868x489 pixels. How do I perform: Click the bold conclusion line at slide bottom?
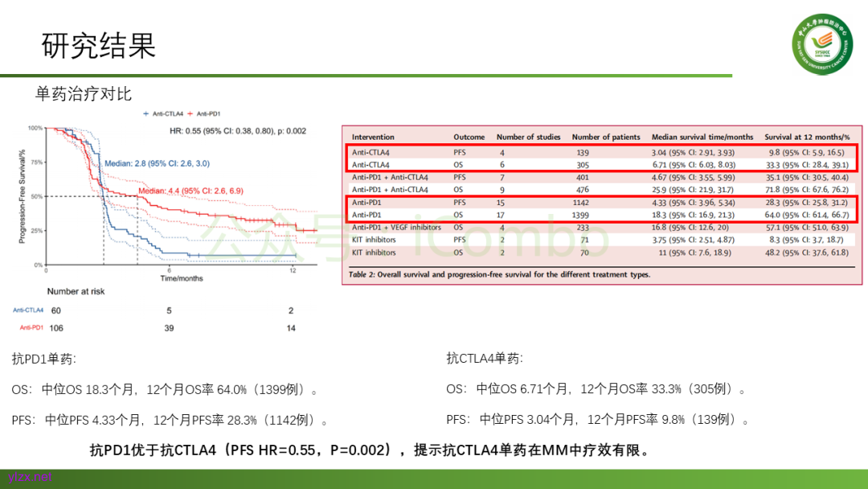point(369,450)
